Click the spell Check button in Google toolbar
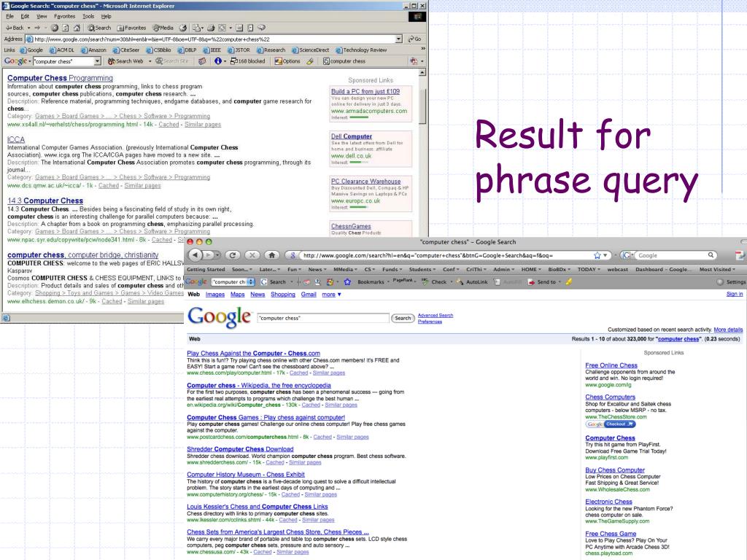The height and width of the screenshot is (560, 747). click(435, 282)
